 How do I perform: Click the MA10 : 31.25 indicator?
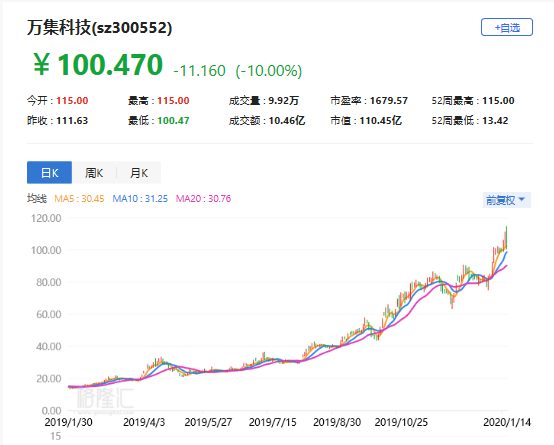[140, 199]
